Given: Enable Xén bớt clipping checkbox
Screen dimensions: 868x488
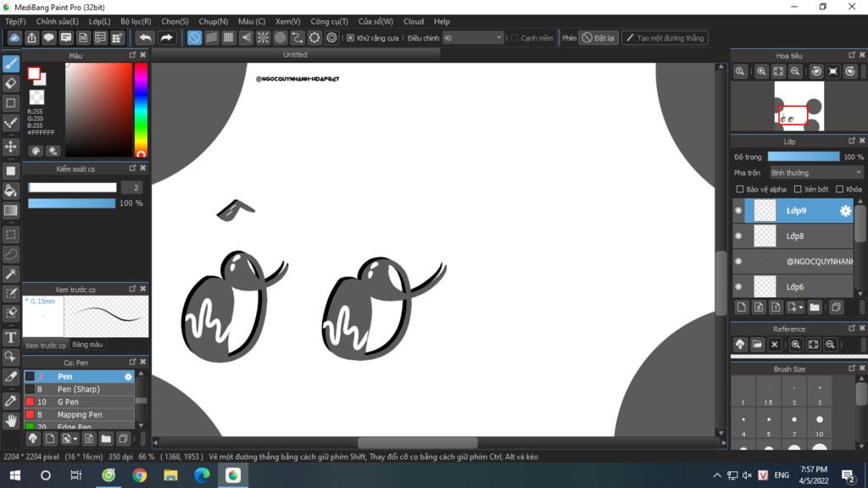Looking at the screenshot, I should pos(798,189).
